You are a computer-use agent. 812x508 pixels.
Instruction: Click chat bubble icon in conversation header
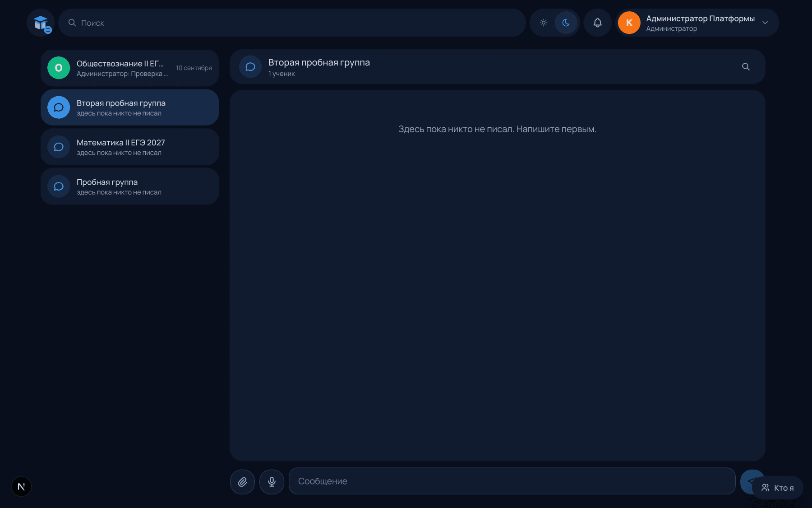pyautogui.click(x=250, y=67)
